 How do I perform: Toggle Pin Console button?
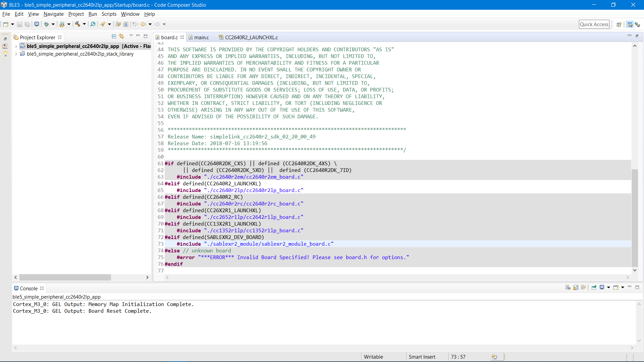(594, 287)
